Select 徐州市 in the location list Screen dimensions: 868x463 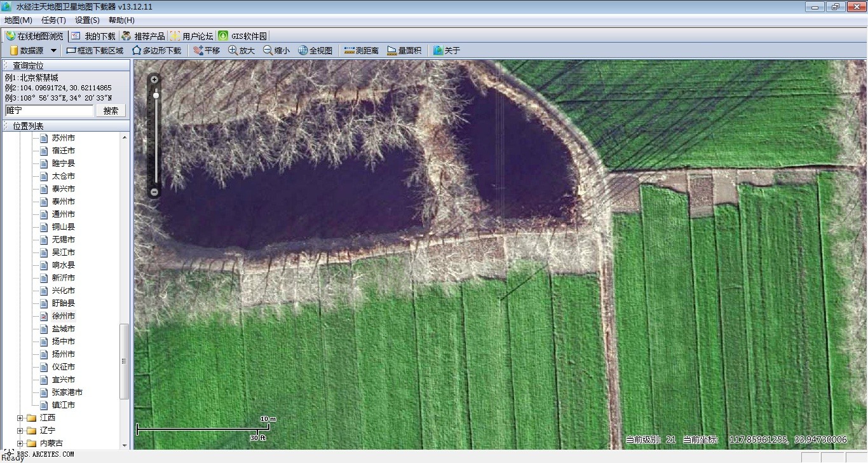point(63,316)
